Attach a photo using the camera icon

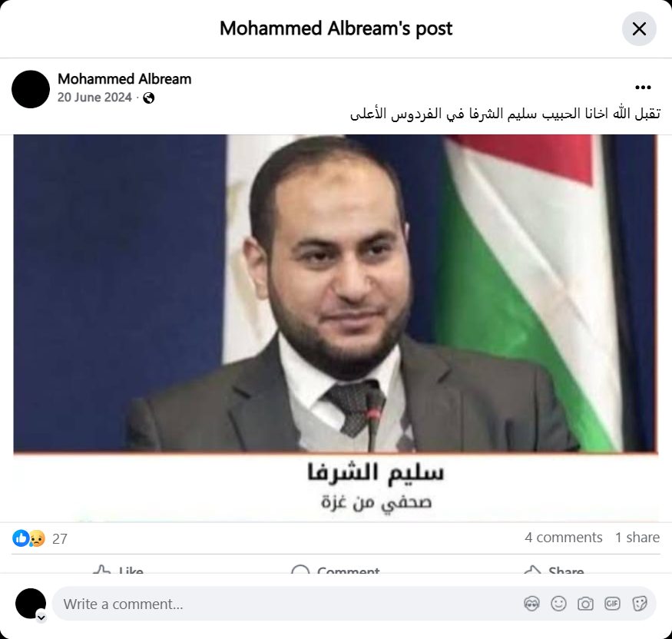[x=585, y=604]
